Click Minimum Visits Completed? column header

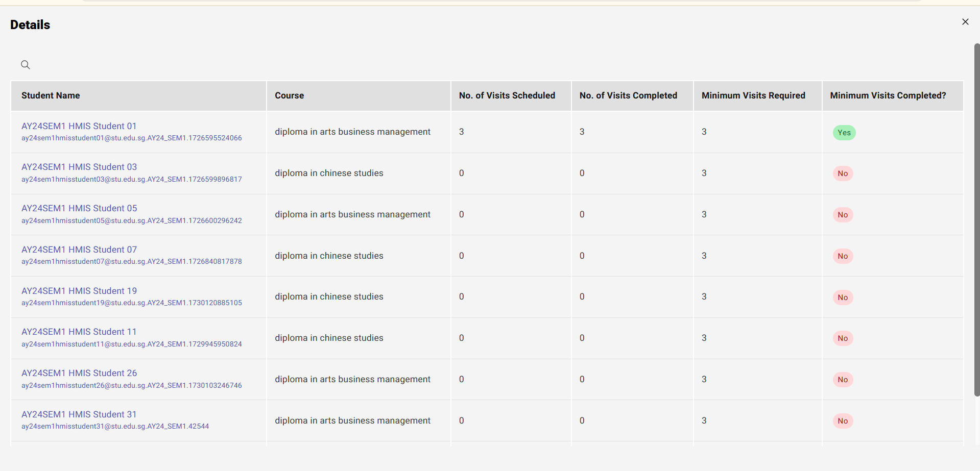pyautogui.click(x=888, y=95)
